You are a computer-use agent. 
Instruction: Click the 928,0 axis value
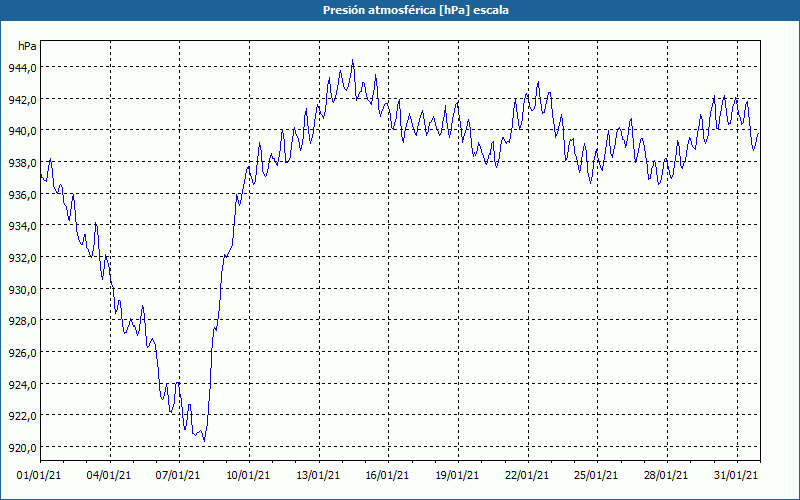click(22, 321)
